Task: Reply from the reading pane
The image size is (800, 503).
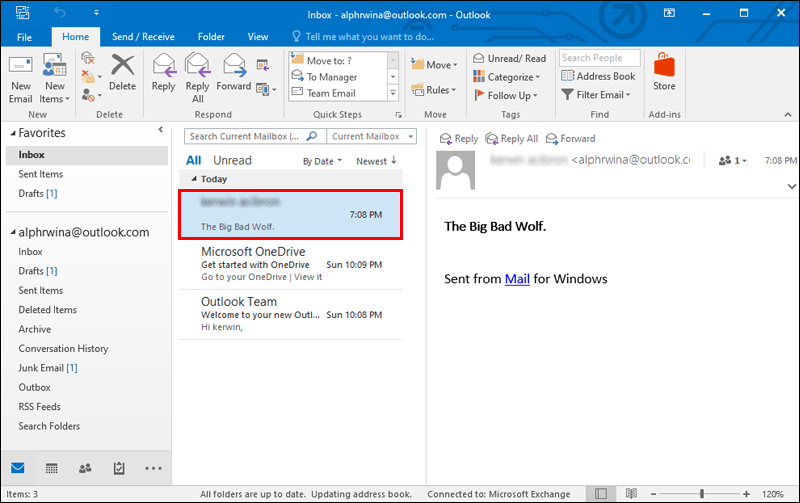Action: (x=459, y=138)
